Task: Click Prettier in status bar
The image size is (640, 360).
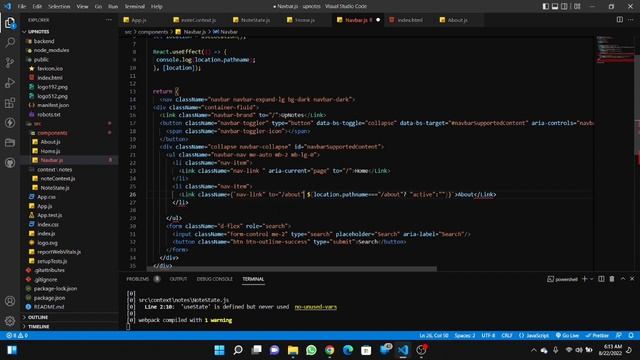Action: (x=597, y=336)
